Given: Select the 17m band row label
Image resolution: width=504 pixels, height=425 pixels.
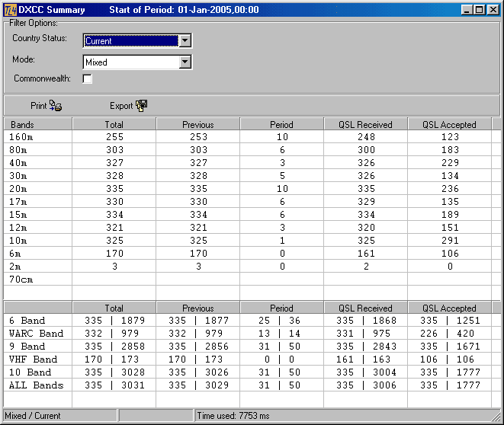Looking at the screenshot, I should click(x=18, y=202).
